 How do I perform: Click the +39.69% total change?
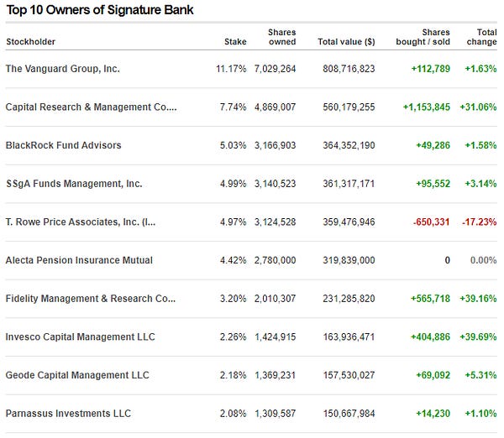tap(478, 336)
